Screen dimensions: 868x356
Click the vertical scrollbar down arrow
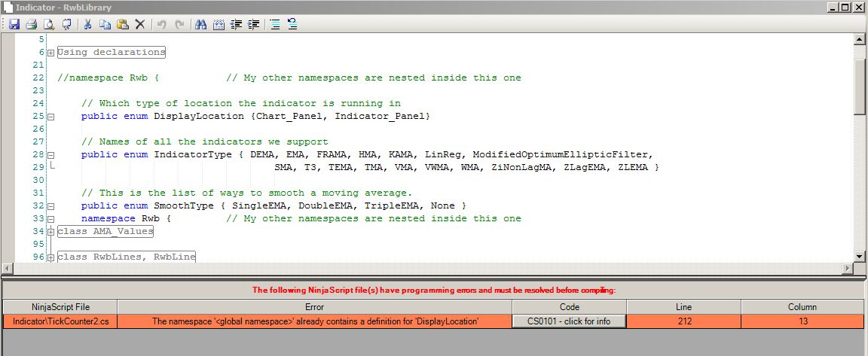point(859,257)
